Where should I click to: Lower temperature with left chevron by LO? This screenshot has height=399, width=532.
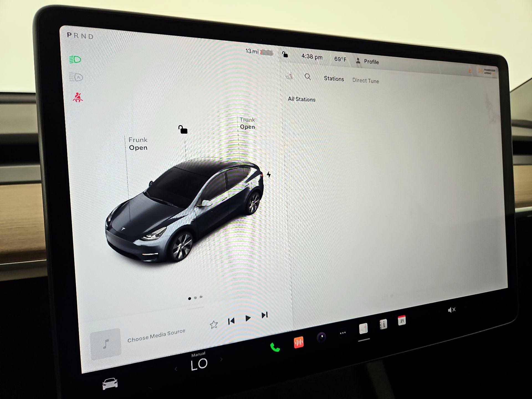176,369
